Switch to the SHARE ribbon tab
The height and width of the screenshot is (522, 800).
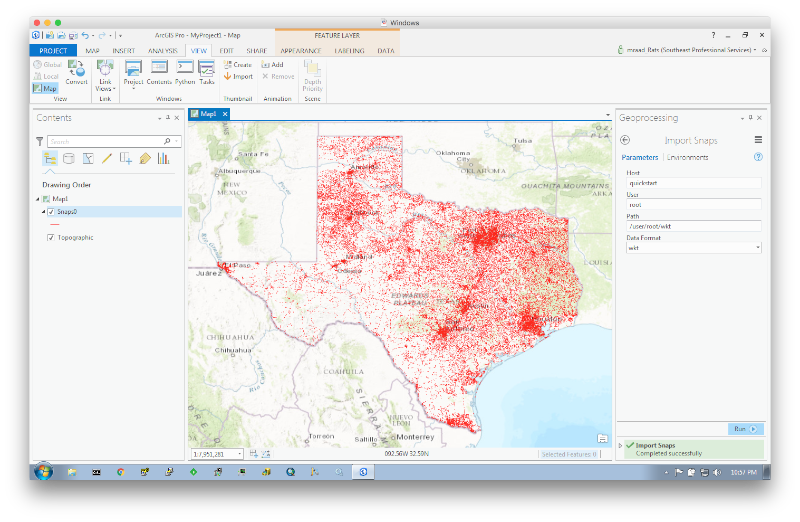point(257,51)
